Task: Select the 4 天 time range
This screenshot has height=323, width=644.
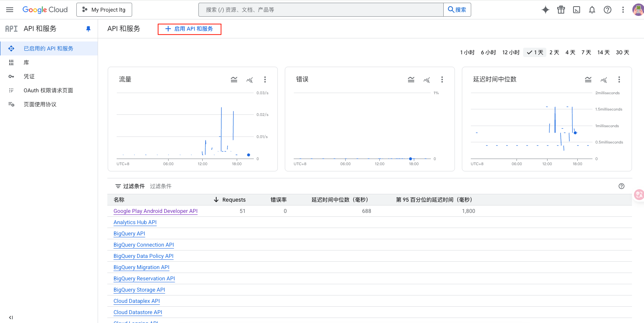Action: point(570,52)
